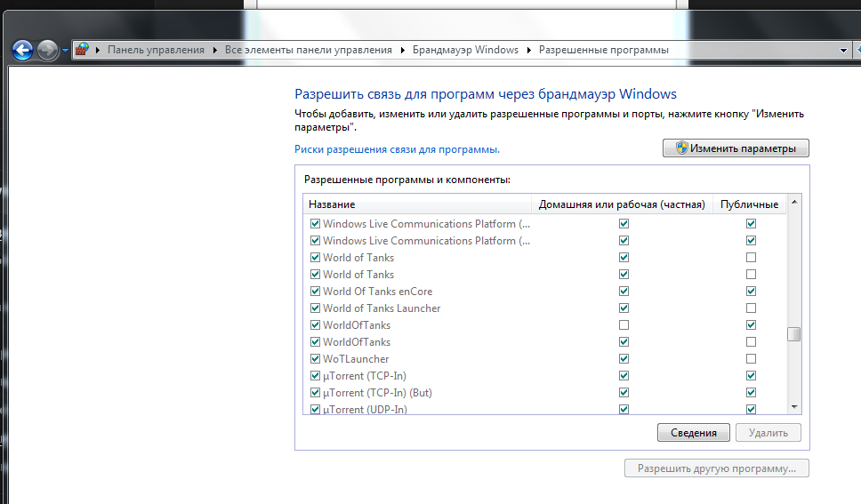
Task: Toggle name checkbox for µTorrent (TCP-In) (But)
Action: 315,393
